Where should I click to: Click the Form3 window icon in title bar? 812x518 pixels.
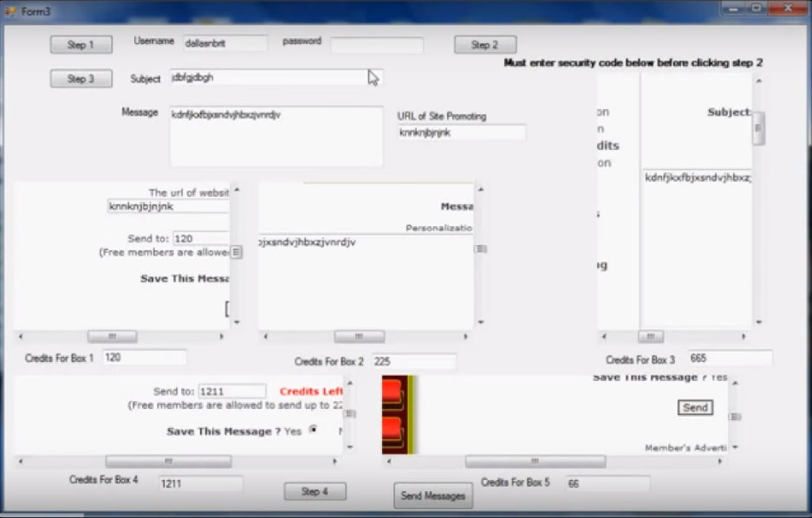[12, 10]
